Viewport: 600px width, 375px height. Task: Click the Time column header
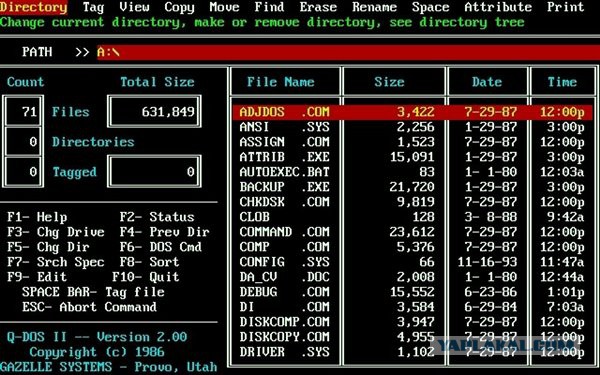(x=562, y=82)
